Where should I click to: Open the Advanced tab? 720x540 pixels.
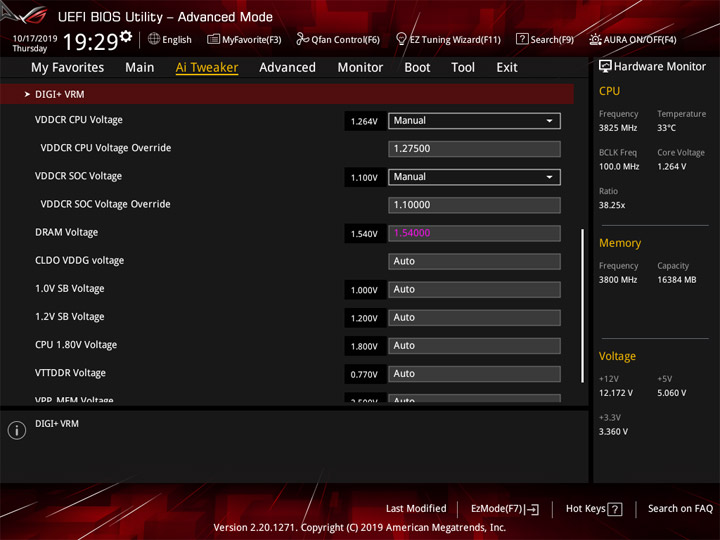(287, 68)
